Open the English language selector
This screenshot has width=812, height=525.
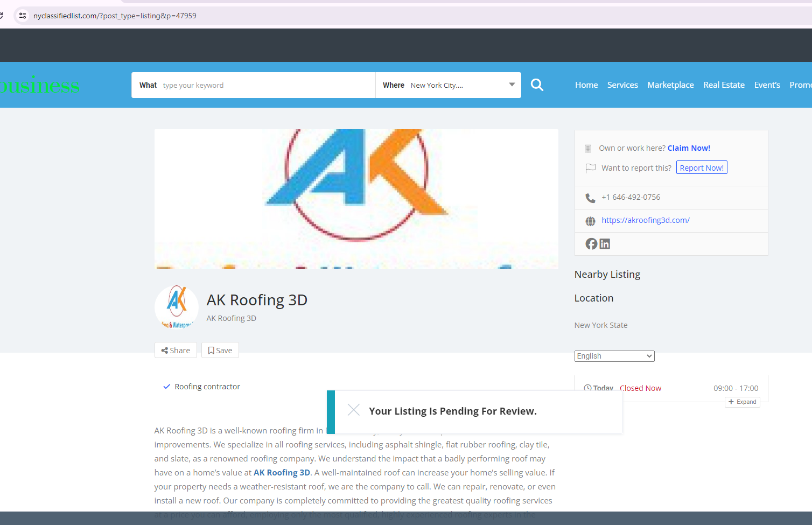614,356
